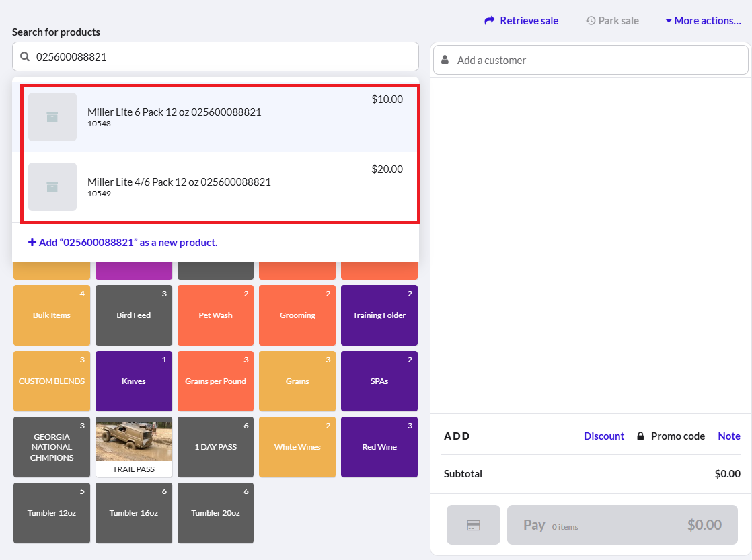Open the Bird Feed tile
This screenshot has width=752, height=560.
pos(134,315)
